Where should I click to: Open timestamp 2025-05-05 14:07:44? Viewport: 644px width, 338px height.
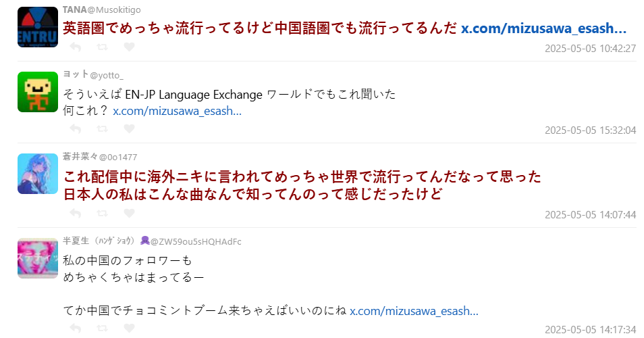coord(590,215)
